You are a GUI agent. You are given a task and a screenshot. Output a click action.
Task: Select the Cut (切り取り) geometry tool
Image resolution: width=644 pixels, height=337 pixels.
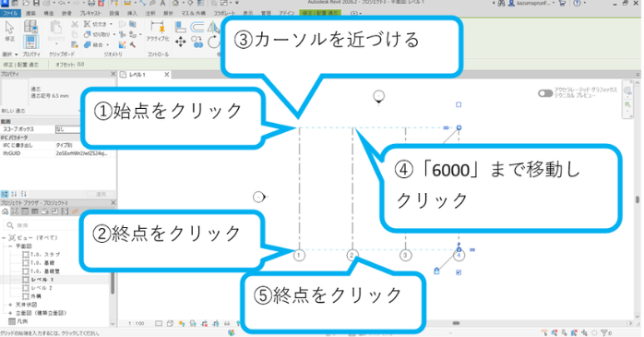click(x=97, y=34)
